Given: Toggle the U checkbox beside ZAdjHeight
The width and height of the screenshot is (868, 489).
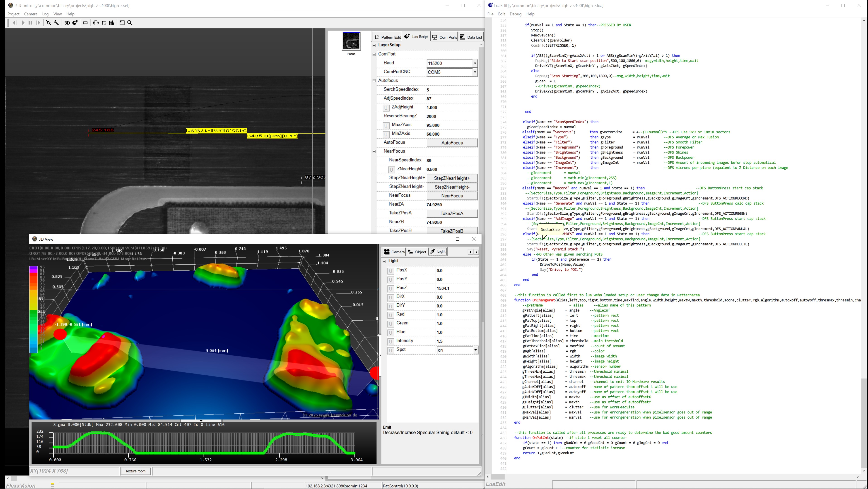Looking at the screenshot, I should pyautogui.click(x=386, y=108).
